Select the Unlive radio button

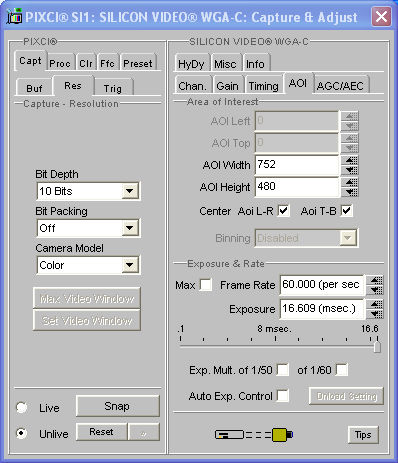coord(22,433)
